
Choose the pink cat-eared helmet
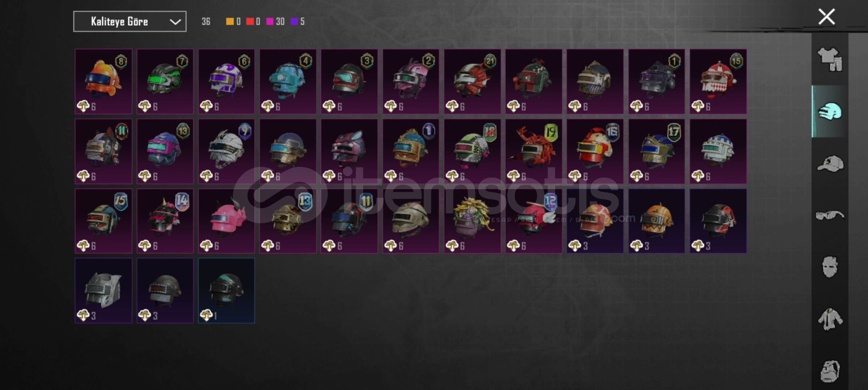226,221
